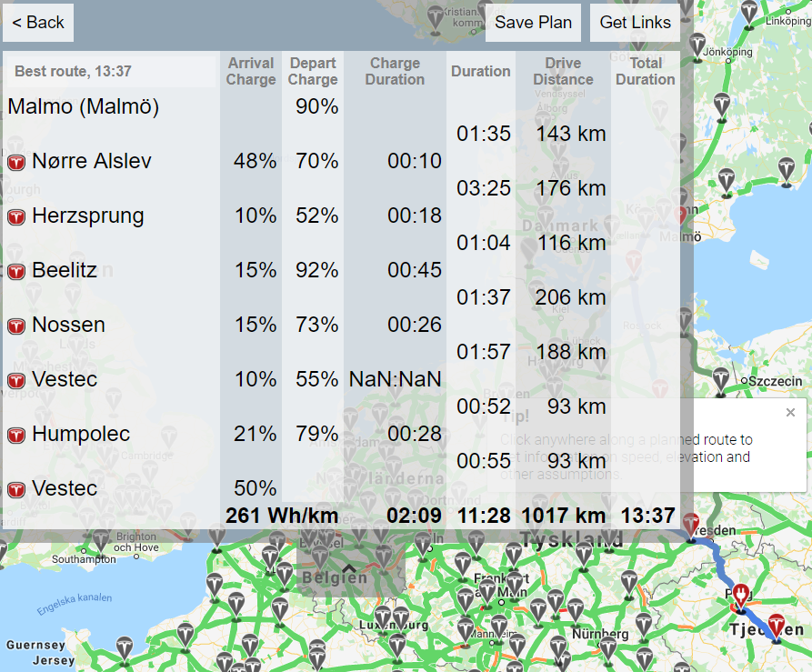
Task: Select the Total Duration column header
Action: 646,71
